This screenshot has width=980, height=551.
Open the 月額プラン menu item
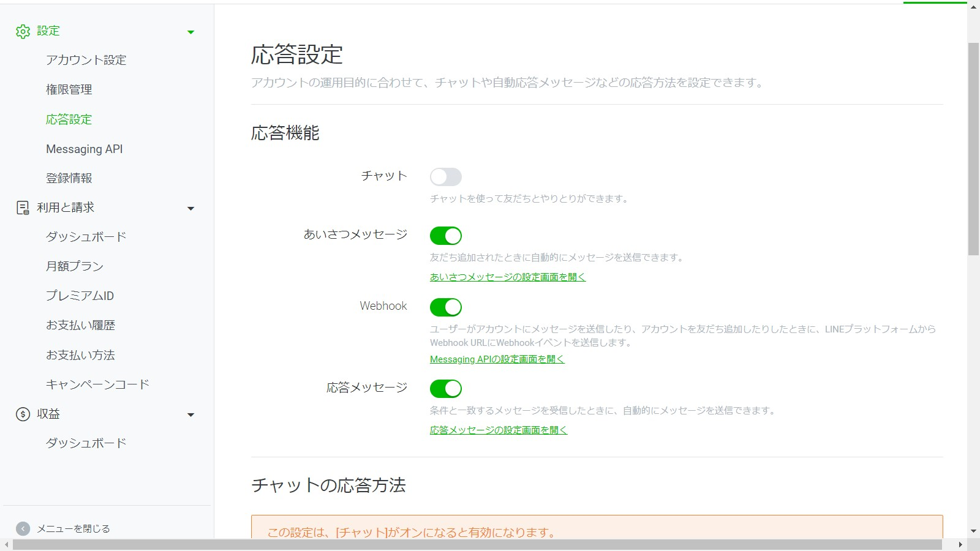click(x=74, y=266)
